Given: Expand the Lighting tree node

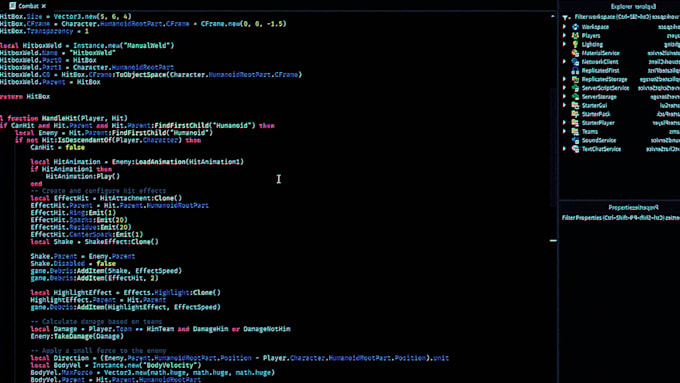Looking at the screenshot, I should click(x=565, y=44).
